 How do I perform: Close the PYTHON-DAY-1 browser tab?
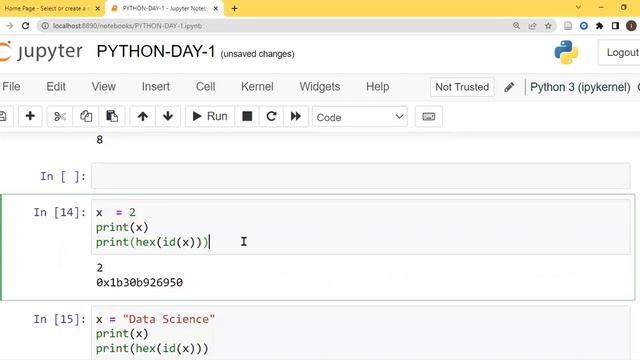(x=216, y=8)
